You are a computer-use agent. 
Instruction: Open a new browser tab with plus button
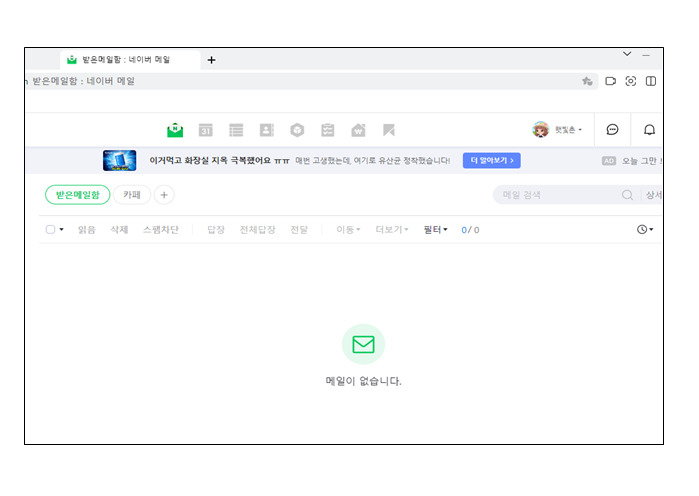click(x=211, y=60)
